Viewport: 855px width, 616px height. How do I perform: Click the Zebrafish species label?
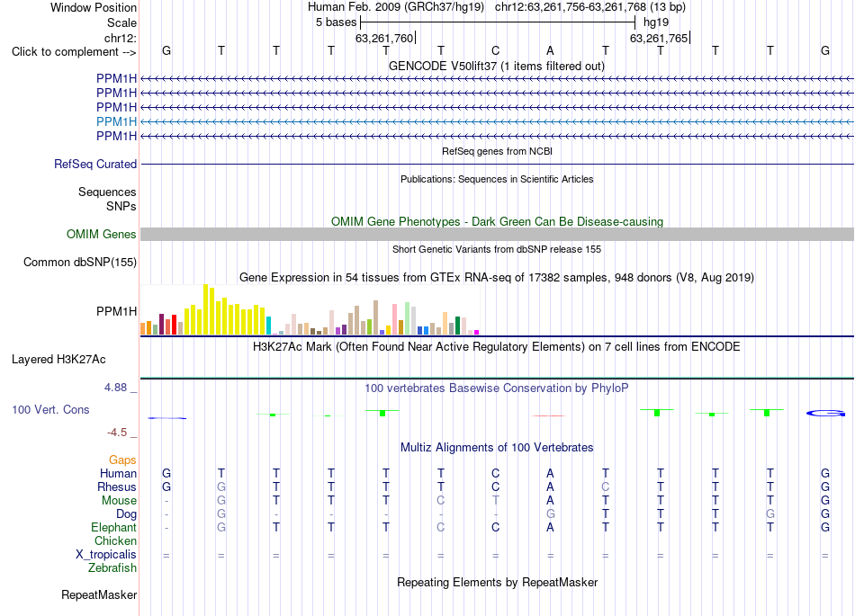(x=112, y=567)
